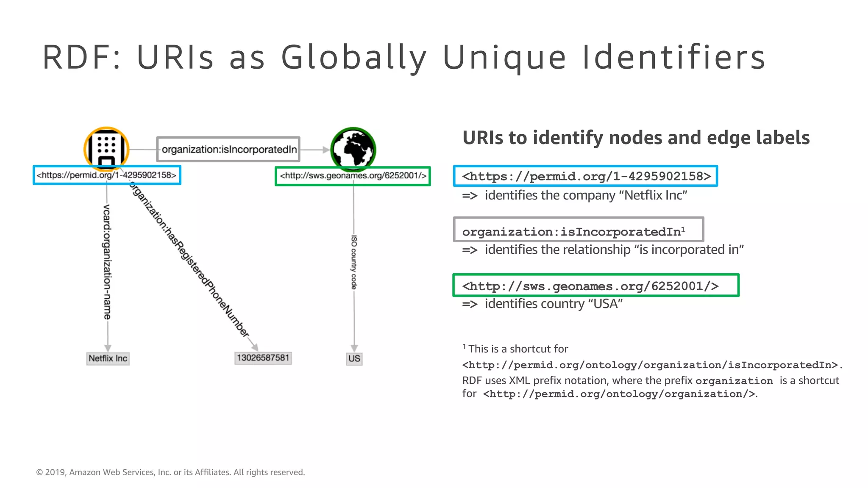Viewport: 868px width, 488px height.
Task: Click heading URIs to identify nodes and edge labels
Action: click(636, 138)
